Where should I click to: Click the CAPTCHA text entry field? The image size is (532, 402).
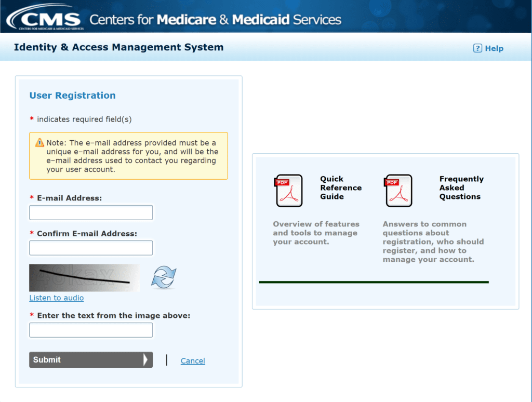point(90,330)
